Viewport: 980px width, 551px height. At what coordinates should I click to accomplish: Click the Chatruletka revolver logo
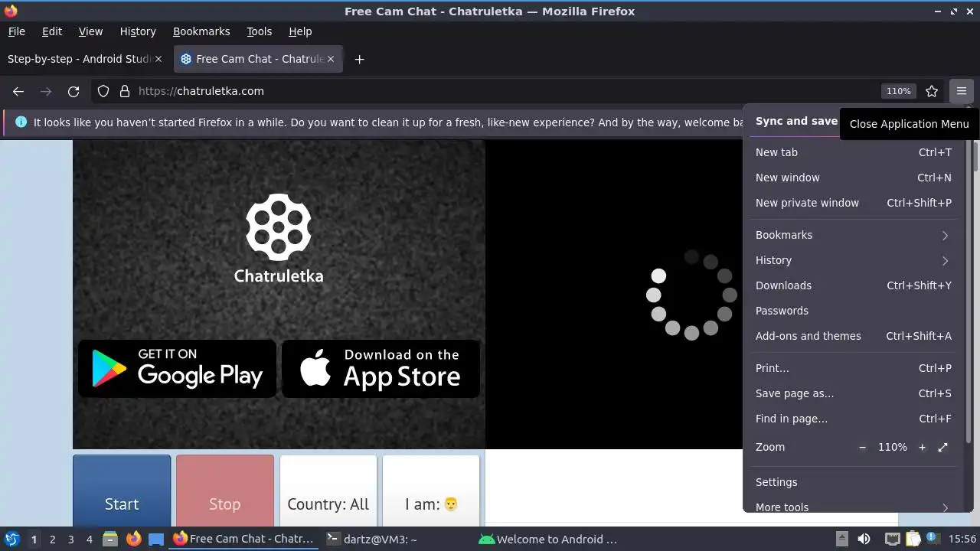pyautogui.click(x=279, y=226)
